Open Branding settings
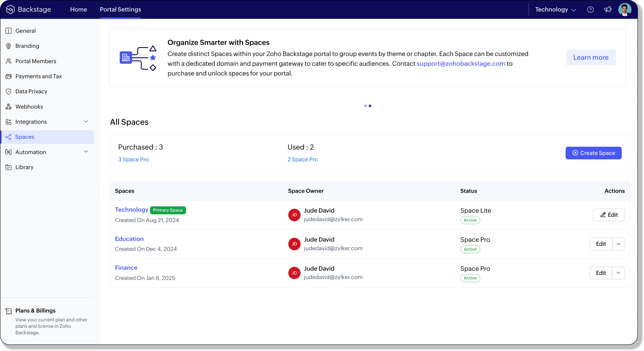 pyautogui.click(x=27, y=46)
